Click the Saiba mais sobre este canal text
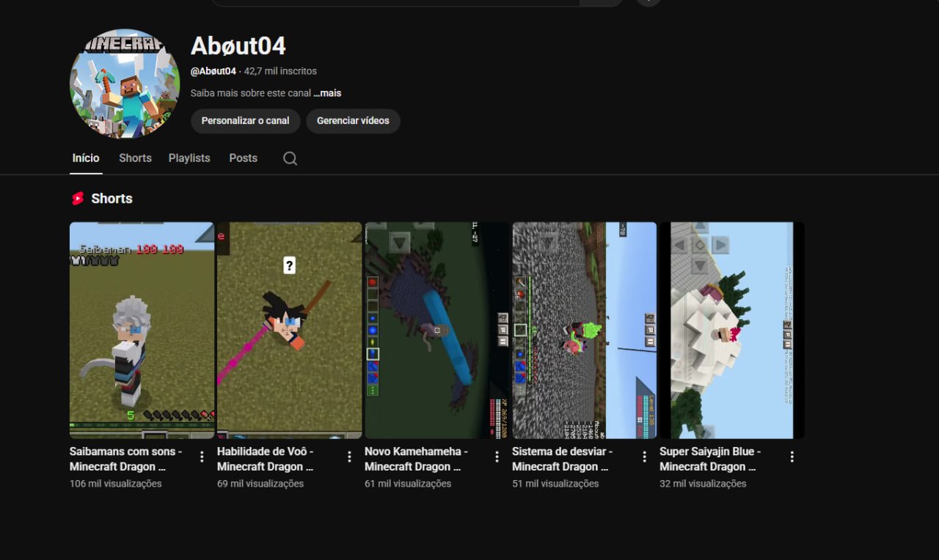 251,94
